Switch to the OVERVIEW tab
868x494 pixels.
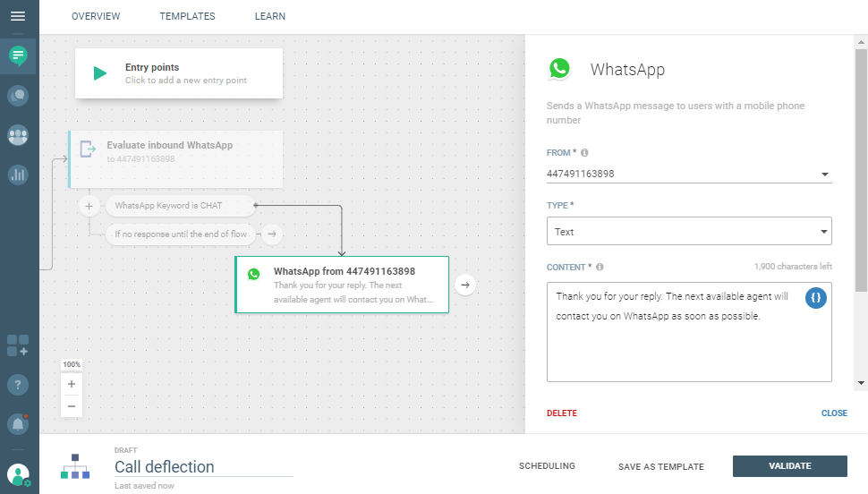pyautogui.click(x=96, y=16)
